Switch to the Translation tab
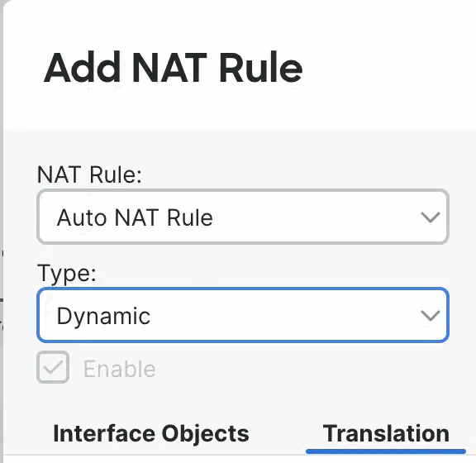 [386, 433]
